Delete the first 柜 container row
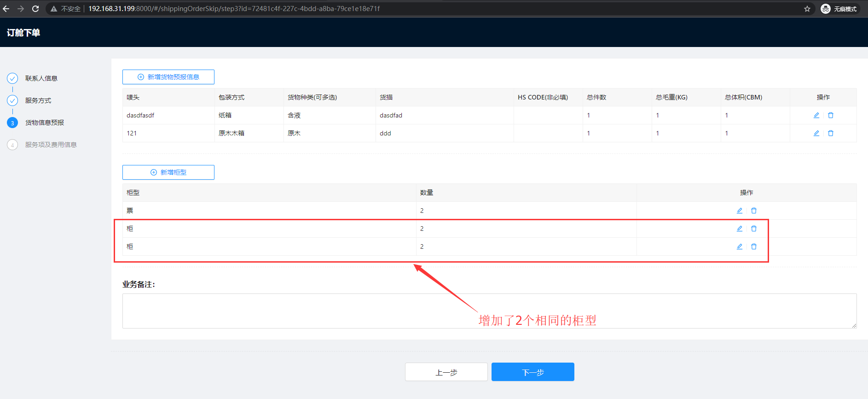This screenshot has height=399, width=868. [753, 229]
